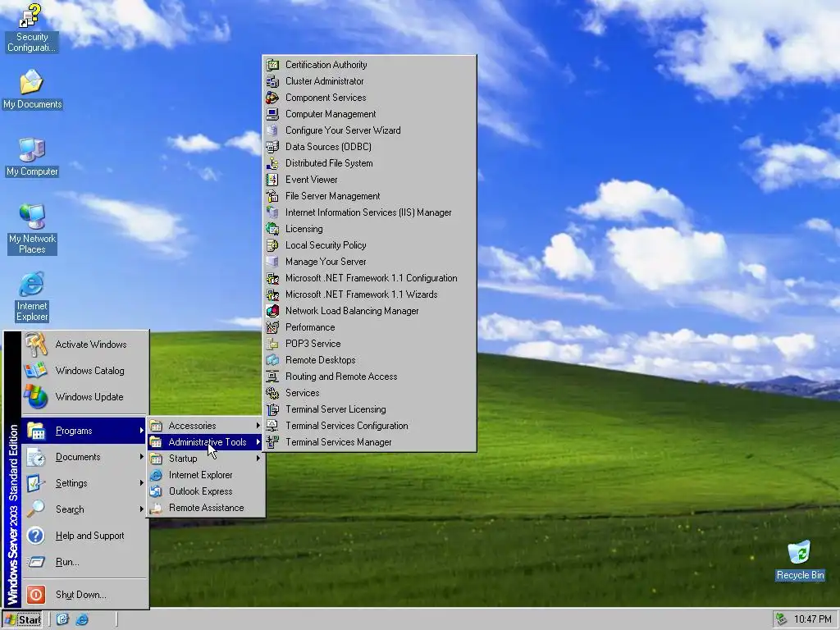
Task: Choose Activate Windows from Start menu
Action: pos(84,345)
